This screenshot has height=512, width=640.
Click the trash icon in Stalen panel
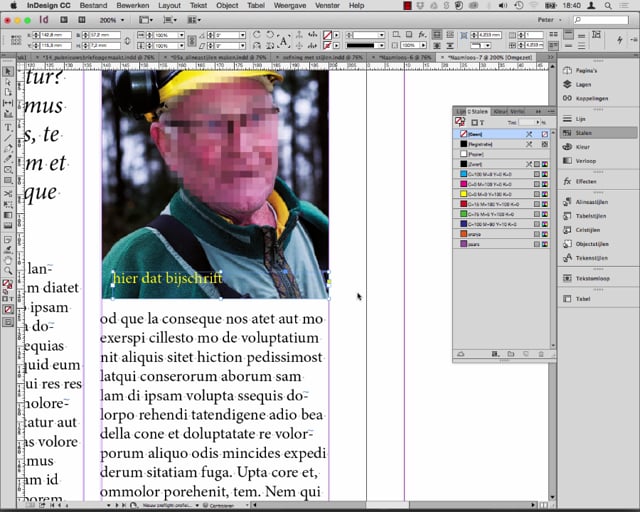pos(541,354)
